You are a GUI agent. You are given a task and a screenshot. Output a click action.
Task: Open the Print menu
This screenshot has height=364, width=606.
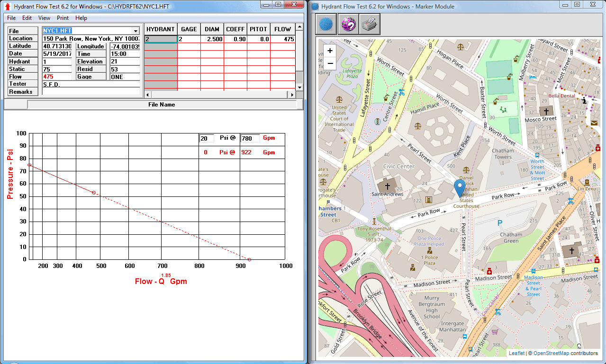[63, 18]
